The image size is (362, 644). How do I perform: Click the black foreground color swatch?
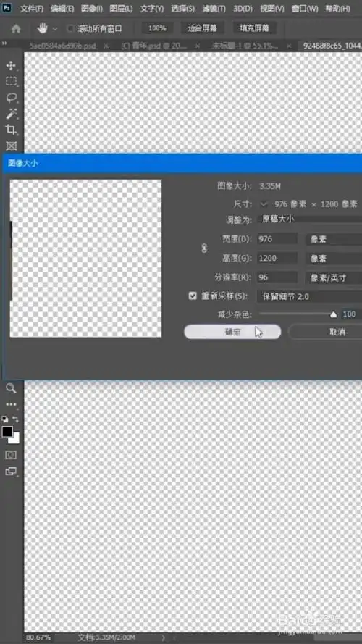(7, 432)
